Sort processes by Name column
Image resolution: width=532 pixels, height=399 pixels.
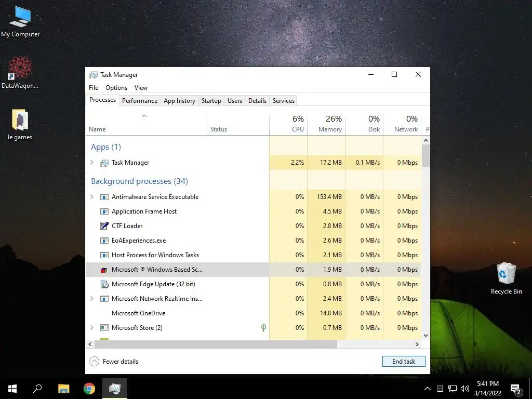(146, 125)
